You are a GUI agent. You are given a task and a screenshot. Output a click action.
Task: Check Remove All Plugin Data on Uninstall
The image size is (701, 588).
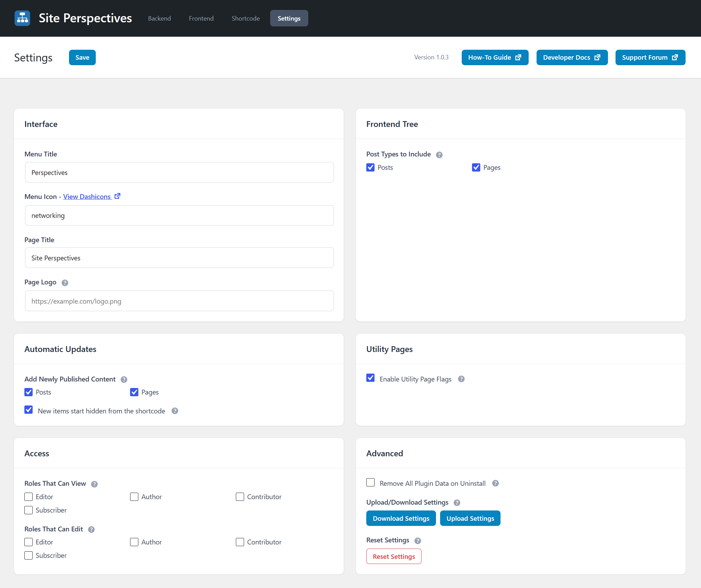370,482
